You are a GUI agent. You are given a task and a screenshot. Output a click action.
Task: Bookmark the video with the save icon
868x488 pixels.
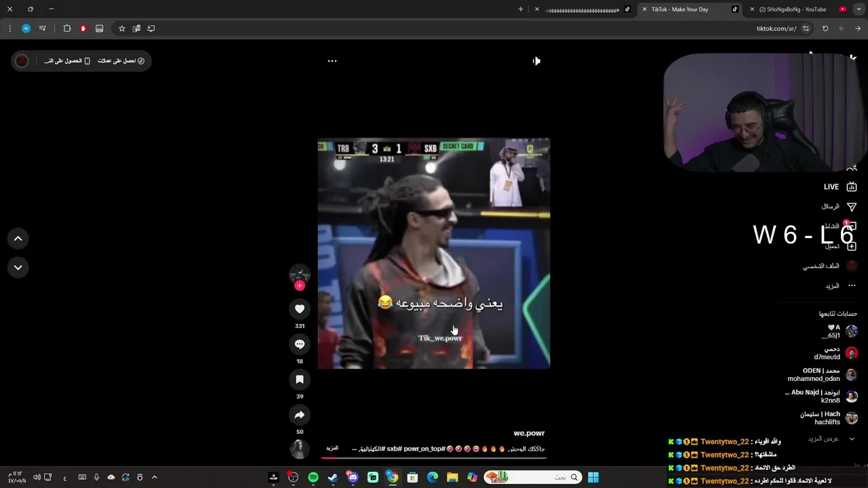[300, 380]
